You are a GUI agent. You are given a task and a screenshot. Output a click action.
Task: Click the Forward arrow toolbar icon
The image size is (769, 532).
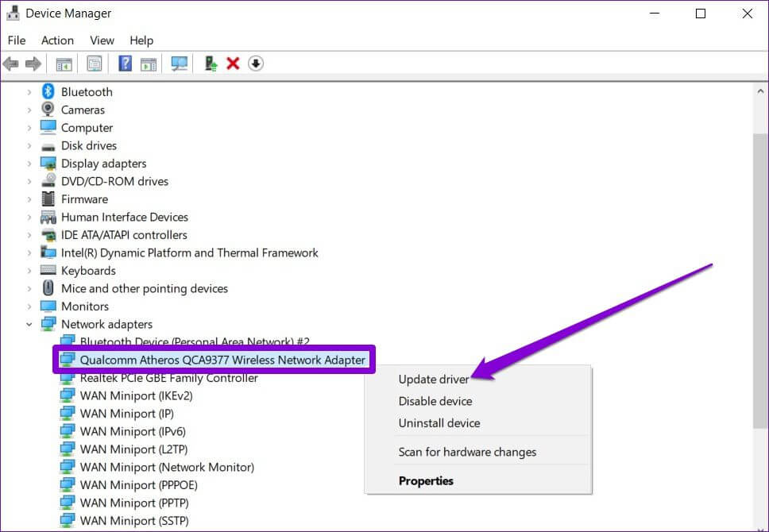pos(33,64)
